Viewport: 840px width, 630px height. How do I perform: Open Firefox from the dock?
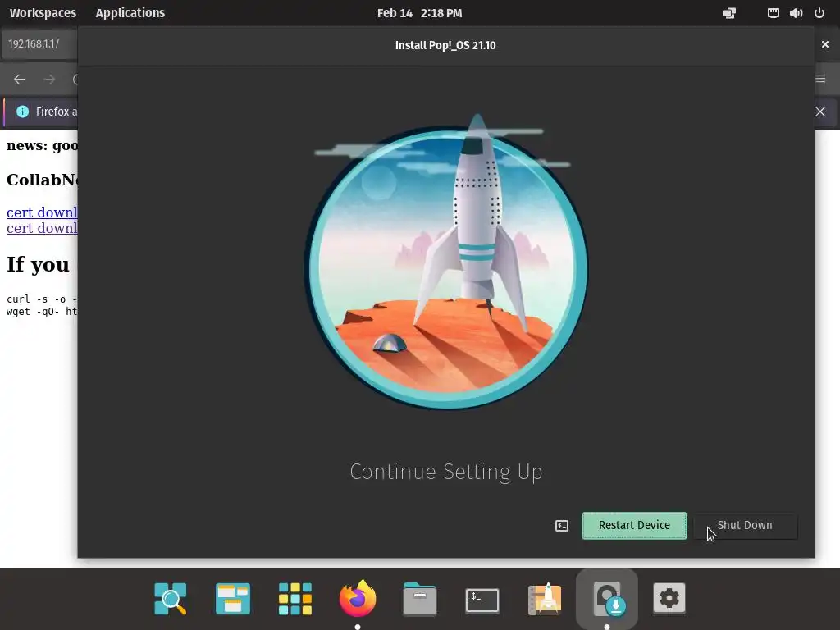[x=358, y=598]
